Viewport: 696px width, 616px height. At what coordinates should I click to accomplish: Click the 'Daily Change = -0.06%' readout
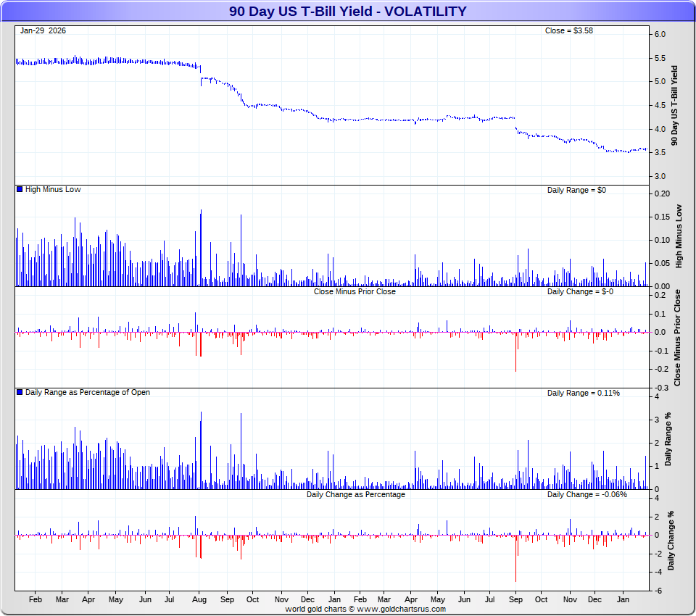point(587,494)
